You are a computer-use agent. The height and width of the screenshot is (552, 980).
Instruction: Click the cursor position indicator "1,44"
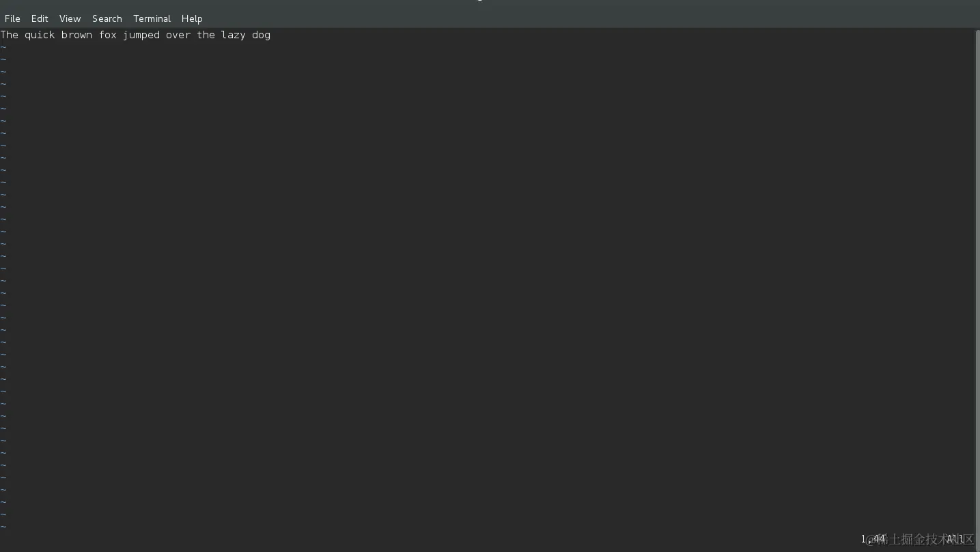click(873, 539)
